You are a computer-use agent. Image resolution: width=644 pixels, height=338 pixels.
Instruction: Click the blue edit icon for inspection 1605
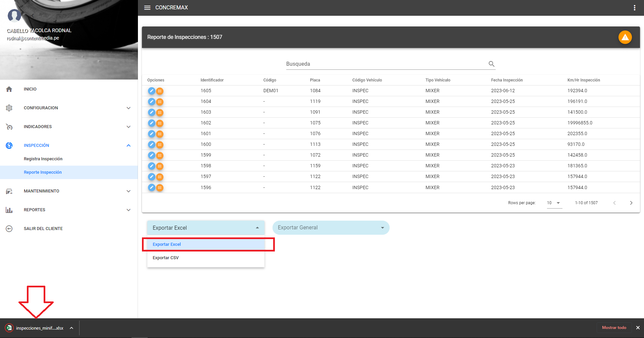coord(152,91)
